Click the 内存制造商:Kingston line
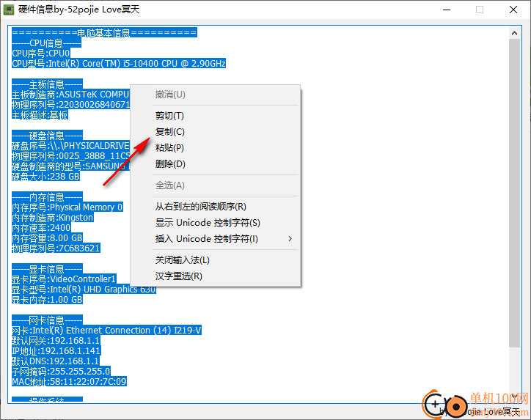The height and width of the screenshot is (420, 531). tap(53, 217)
